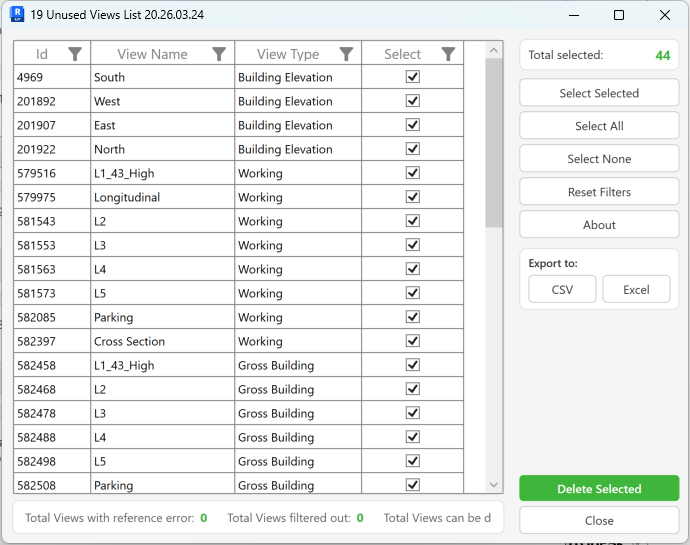The height and width of the screenshot is (545, 690).
Task: Uncheck the South Building Elevation checkbox
Action: click(413, 77)
